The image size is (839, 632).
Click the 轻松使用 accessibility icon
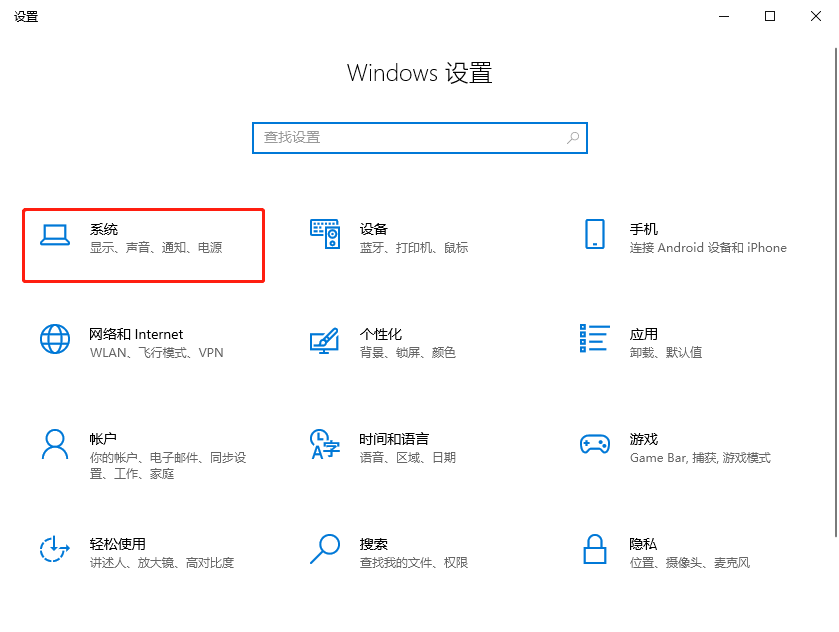55,551
